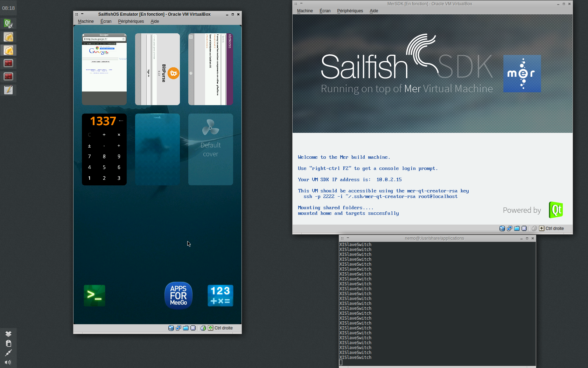Open Périphériques menu in SailfishOS Emulator window
588x368 pixels.
pyautogui.click(x=131, y=21)
